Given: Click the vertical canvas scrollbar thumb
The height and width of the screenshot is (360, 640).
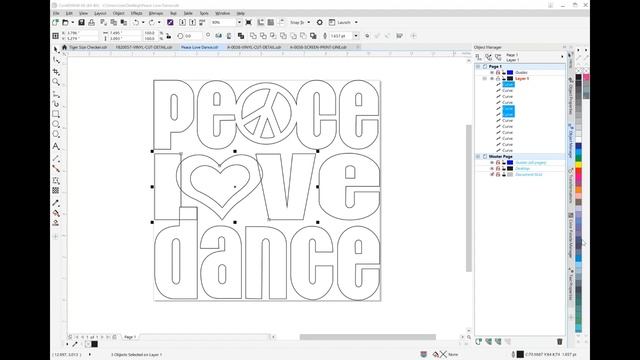Looking at the screenshot, I should pyautogui.click(x=469, y=198).
